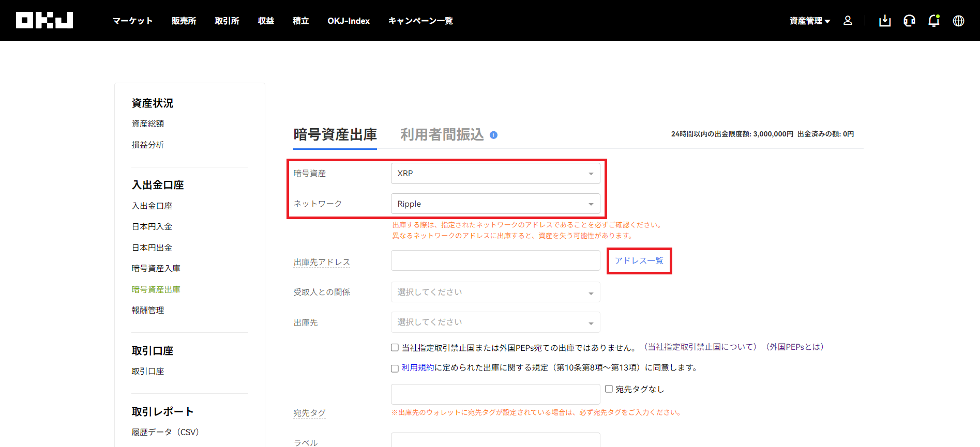
Task: Open 暗号資産入庫 sidebar link
Action: (x=156, y=268)
